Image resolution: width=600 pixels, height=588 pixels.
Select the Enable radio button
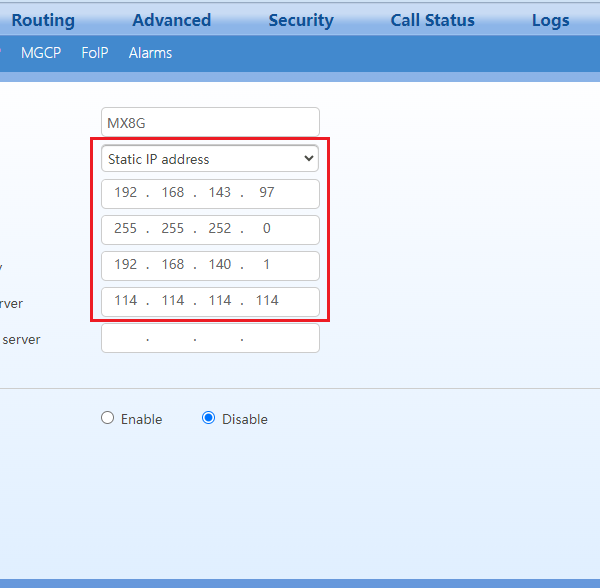[x=108, y=419]
